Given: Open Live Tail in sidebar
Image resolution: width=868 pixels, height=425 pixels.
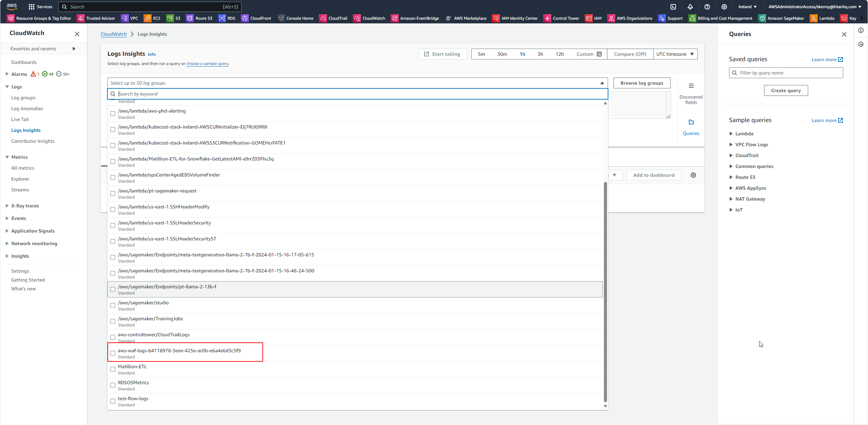Looking at the screenshot, I should pyautogui.click(x=20, y=119).
